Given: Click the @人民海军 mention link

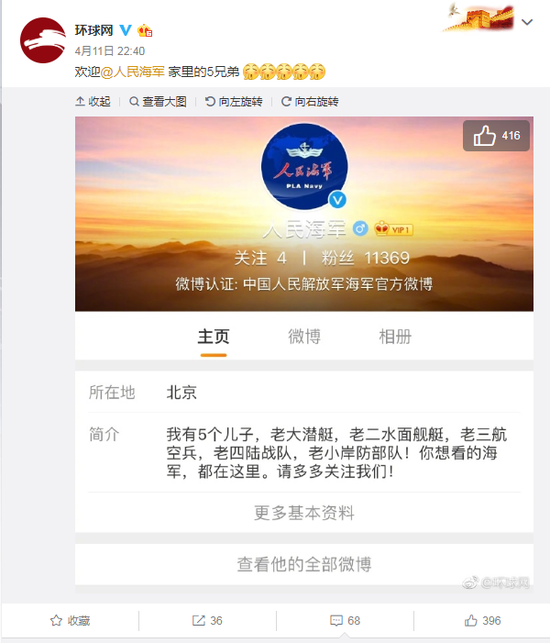Looking at the screenshot, I should point(132,72).
